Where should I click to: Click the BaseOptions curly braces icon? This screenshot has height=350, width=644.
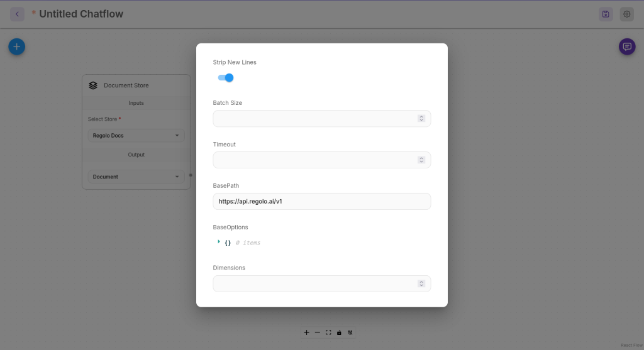pyautogui.click(x=228, y=243)
